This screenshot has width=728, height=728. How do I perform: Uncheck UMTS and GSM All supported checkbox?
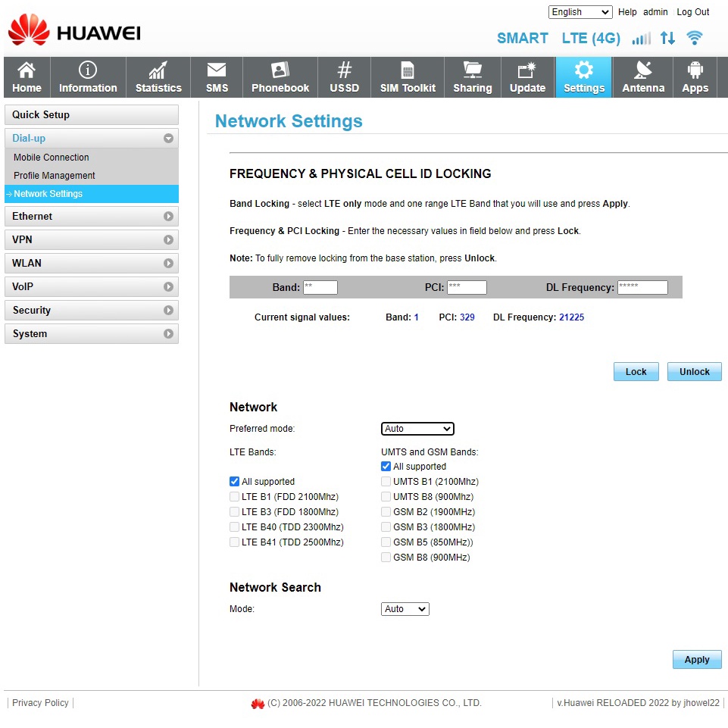(386, 467)
